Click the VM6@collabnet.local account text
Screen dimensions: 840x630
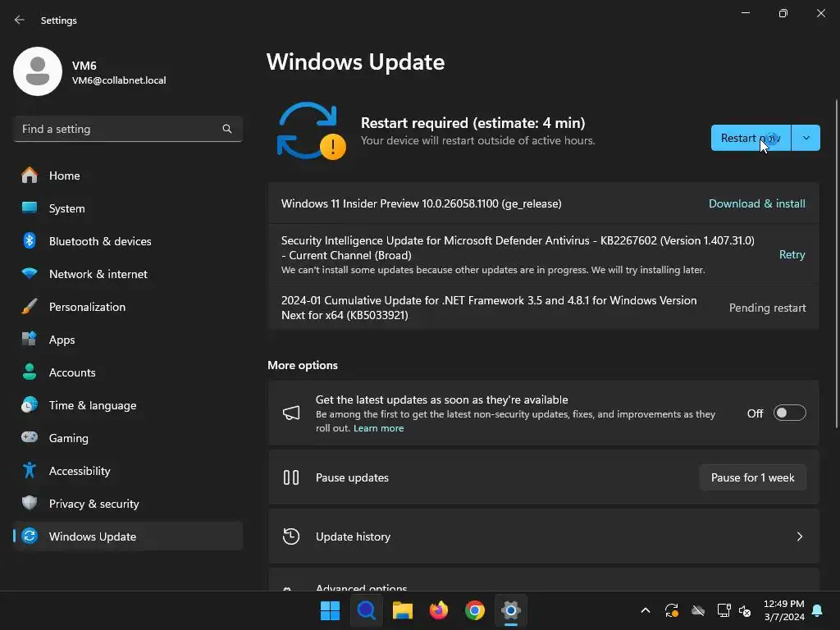pyautogui.click(x=119, y=80)
